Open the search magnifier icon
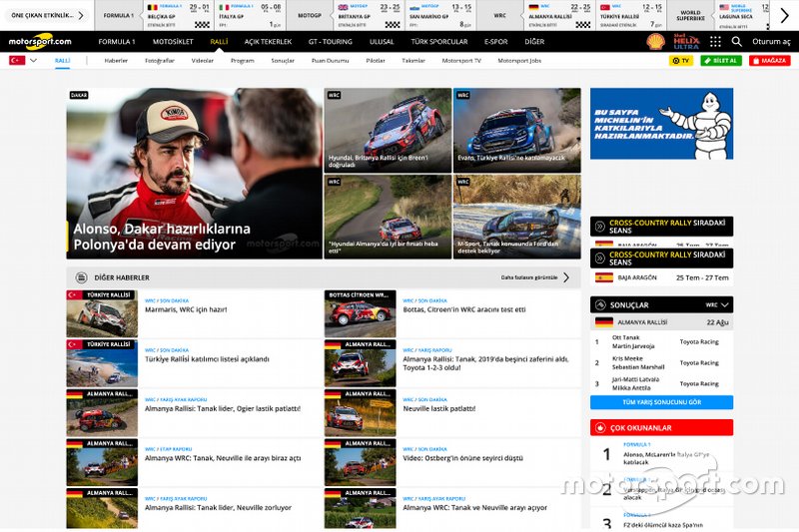Viewport: 799px width, 532px height. pyautogui.click(x=736, y=42)
